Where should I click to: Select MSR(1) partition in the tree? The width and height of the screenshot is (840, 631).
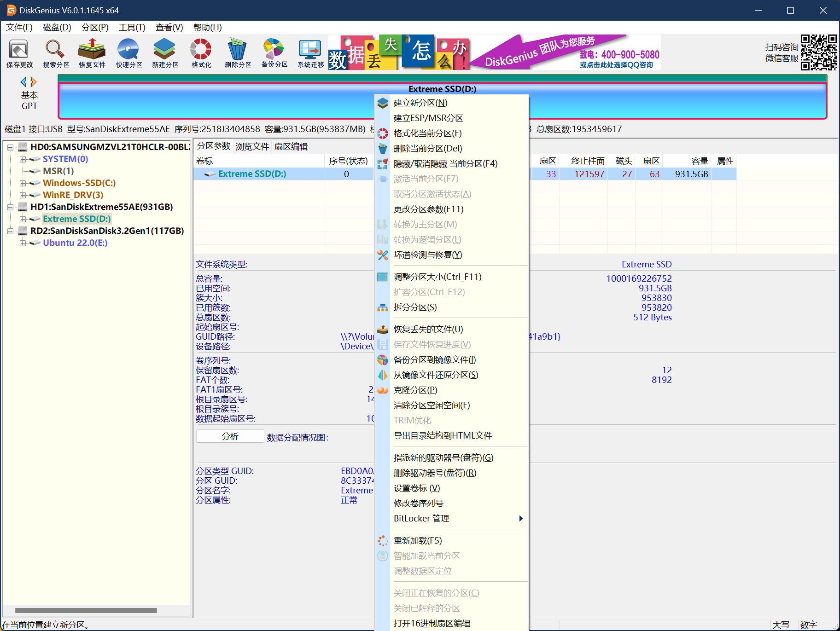point(58,171)
